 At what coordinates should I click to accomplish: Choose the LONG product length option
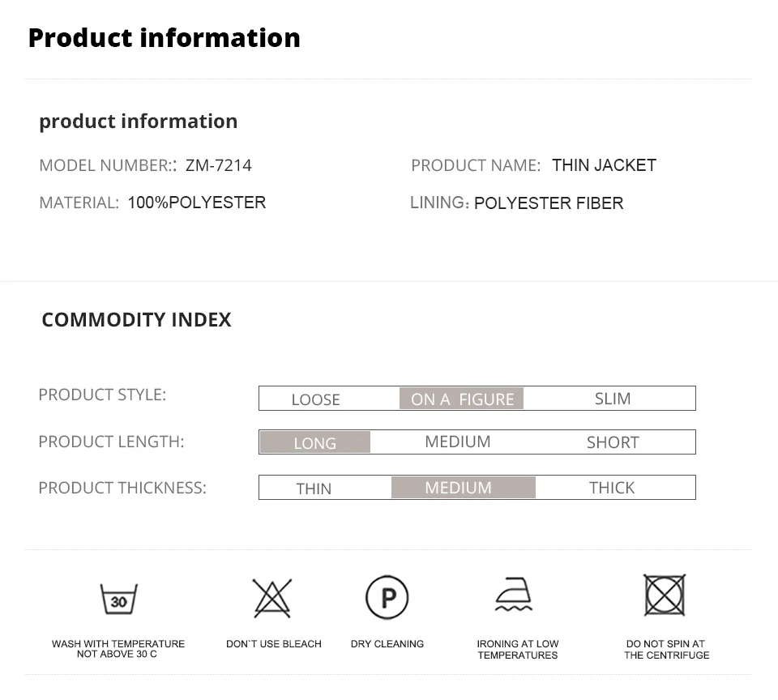(x=315, y=442)
